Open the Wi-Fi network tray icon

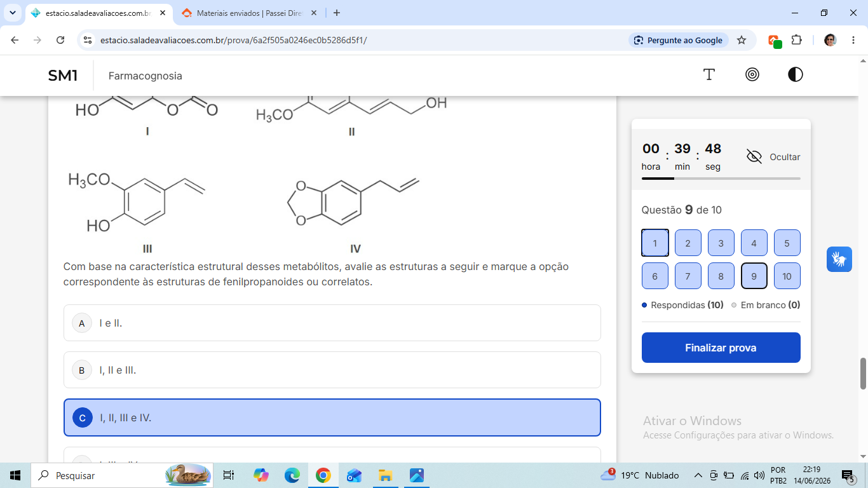[744, 475]
